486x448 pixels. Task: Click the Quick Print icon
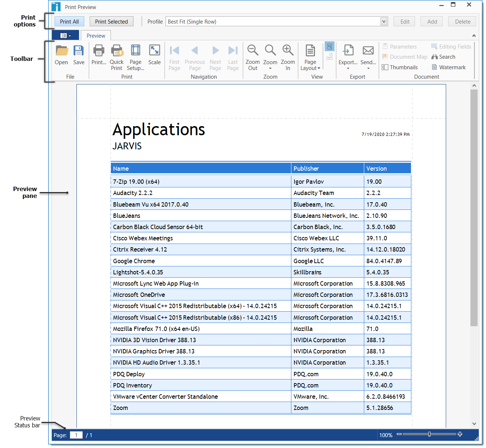pyautogui.click(x=117, y=51)
